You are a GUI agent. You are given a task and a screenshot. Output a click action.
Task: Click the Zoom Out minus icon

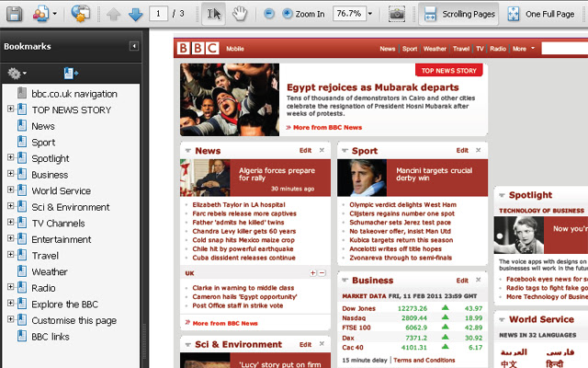point(269,14)
